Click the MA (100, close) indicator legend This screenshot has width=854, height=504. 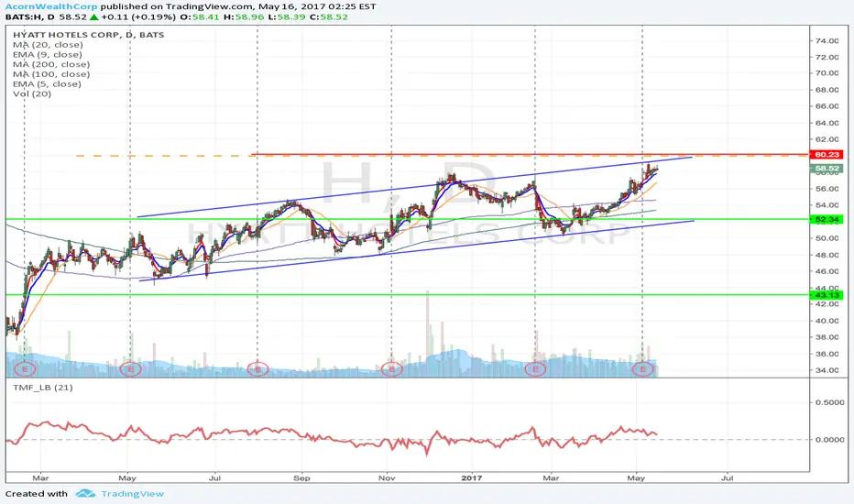51,74
